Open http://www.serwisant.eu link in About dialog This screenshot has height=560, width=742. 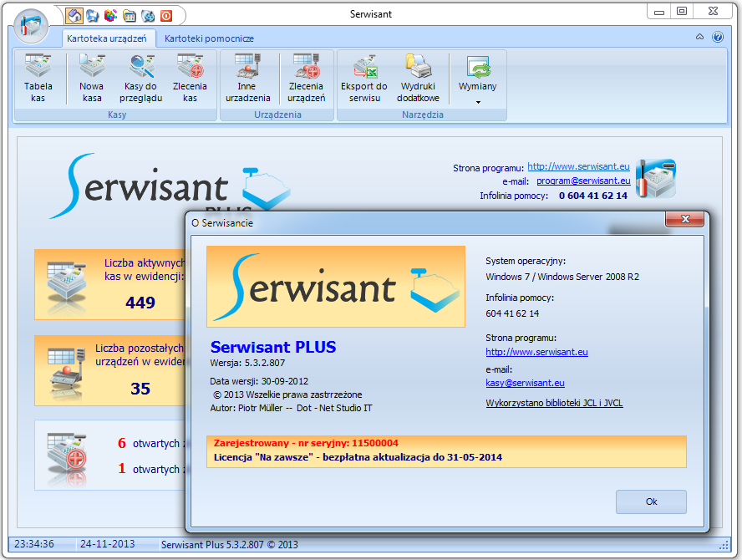[536, 352]
